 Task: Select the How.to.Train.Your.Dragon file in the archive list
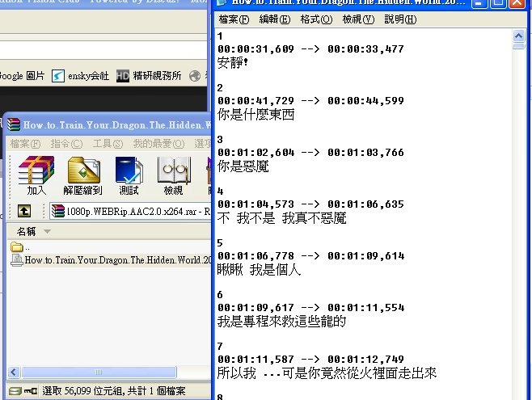point(111,260)
